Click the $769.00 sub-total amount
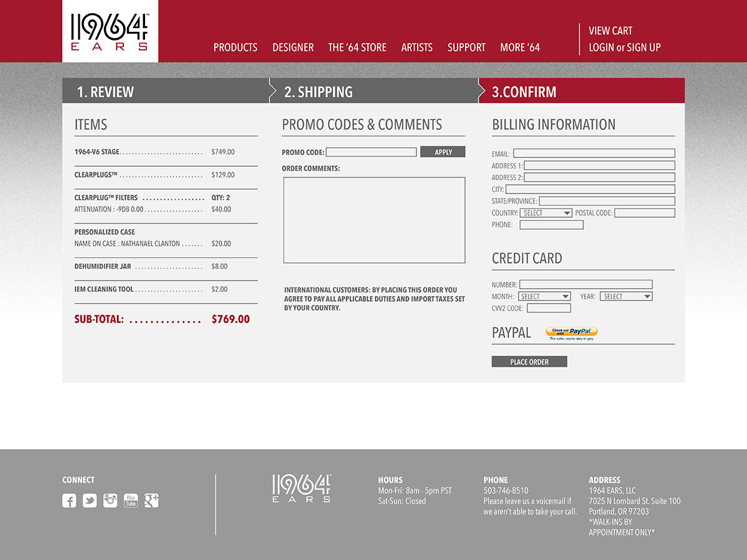747x560 pixels. point(230,319)
